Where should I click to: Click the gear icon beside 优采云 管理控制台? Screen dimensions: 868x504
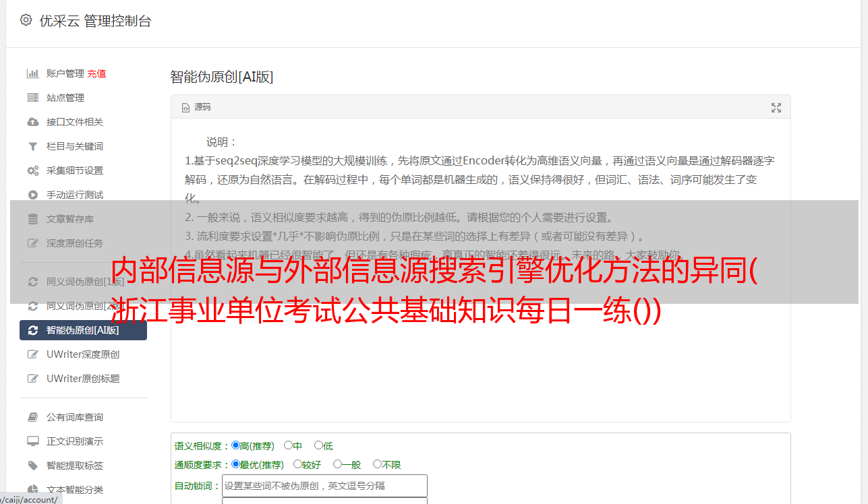[x=26, y=20]
